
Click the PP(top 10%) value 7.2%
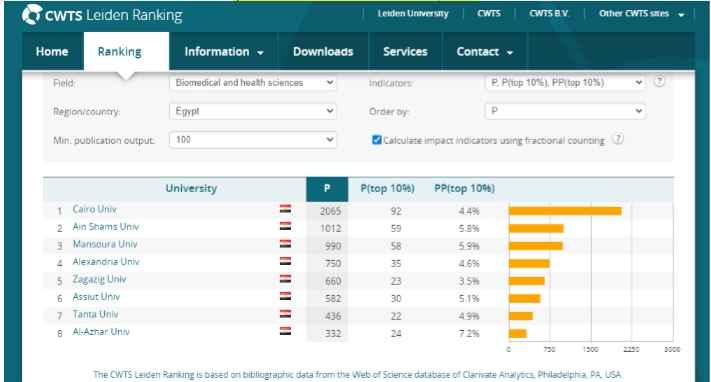[x=469, y=333]
